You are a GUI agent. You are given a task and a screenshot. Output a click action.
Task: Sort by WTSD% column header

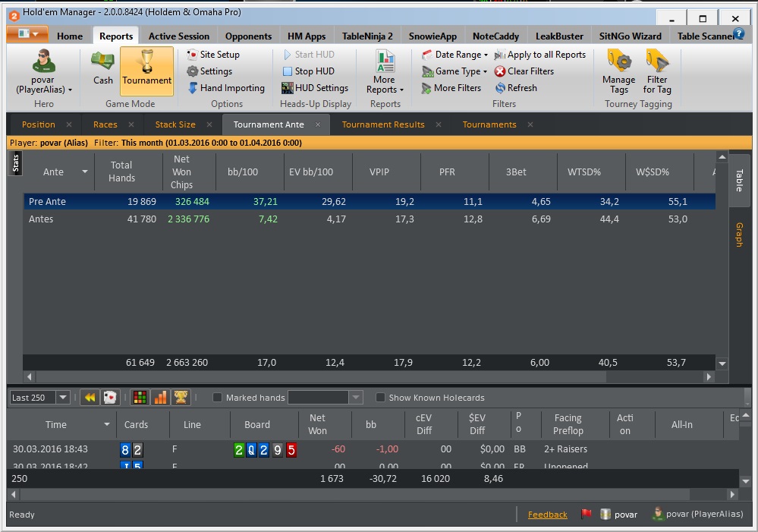[584, 172]
